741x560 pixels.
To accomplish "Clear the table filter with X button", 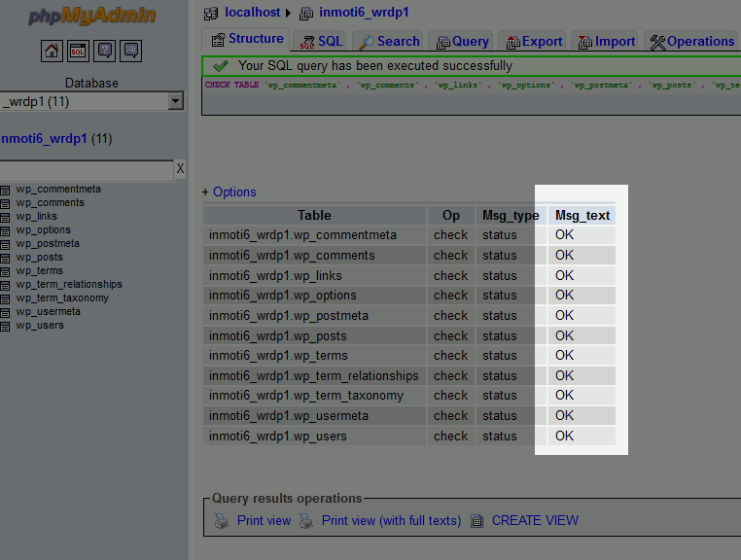I will coord(180,169).
